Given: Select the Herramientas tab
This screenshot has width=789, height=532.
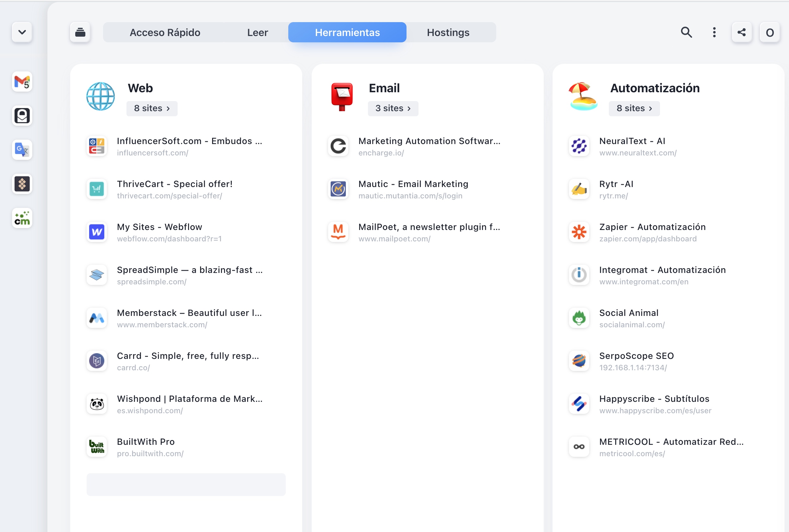Looking at the screenshot, I should [347, 32].
